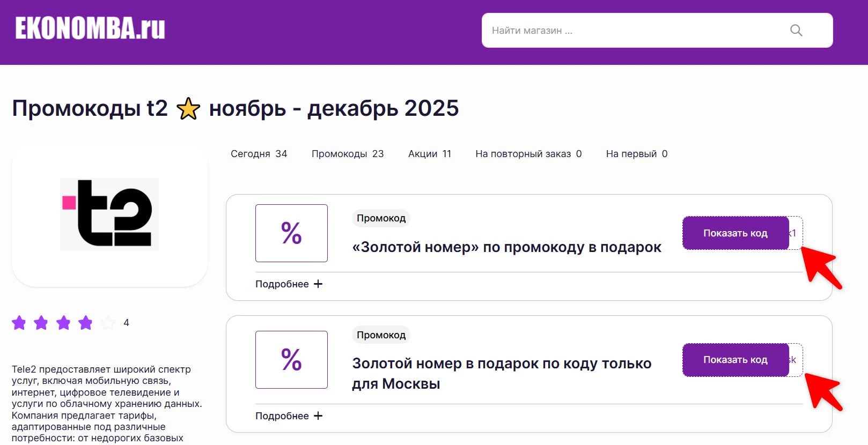Viewport: 868px width, 445px height.
Task: Click the fourth purple rating star
Action: 85,323
